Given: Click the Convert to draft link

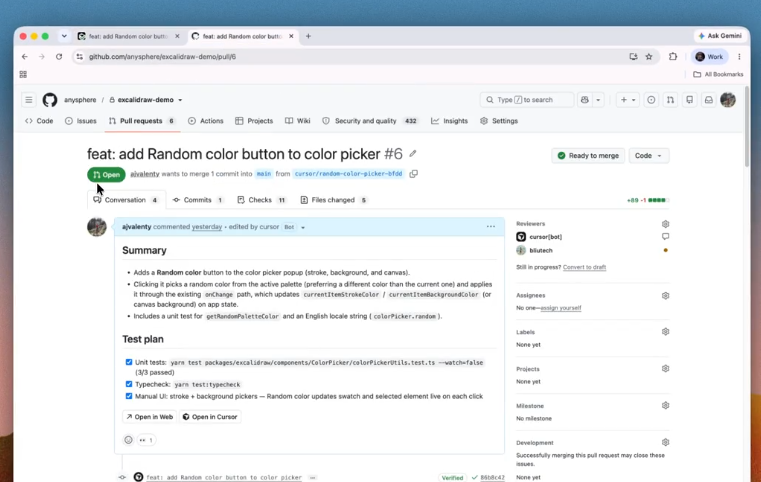Looking at the screenshot, I should 584,267.
